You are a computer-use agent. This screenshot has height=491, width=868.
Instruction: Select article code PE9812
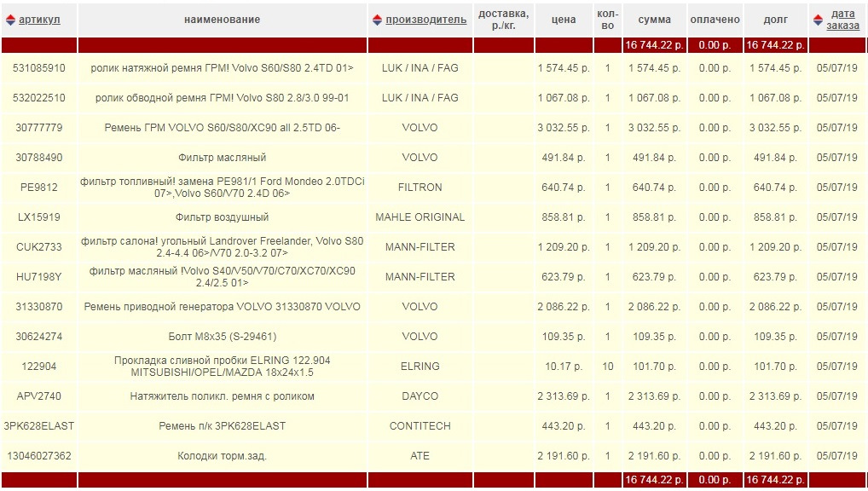pos(39,188)
